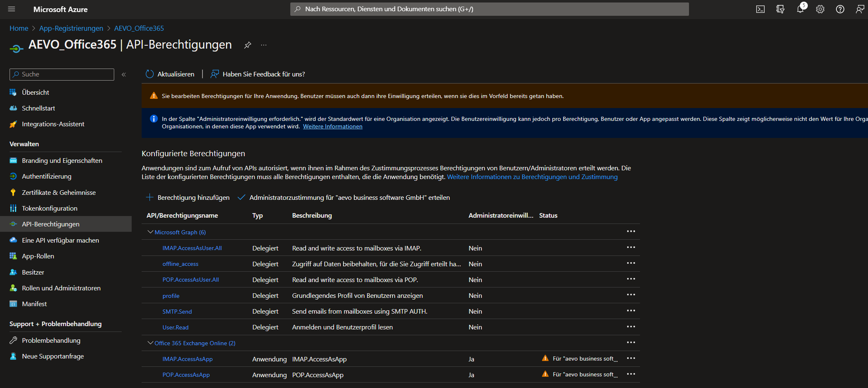Open the ellipsis menu on the SMTP.Send row
This screenshot has width=868, height=388.
click(631, 310)
